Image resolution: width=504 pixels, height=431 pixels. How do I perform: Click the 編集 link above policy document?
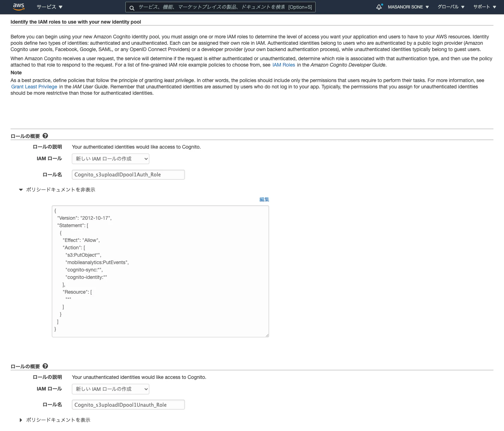click(264, 199)
